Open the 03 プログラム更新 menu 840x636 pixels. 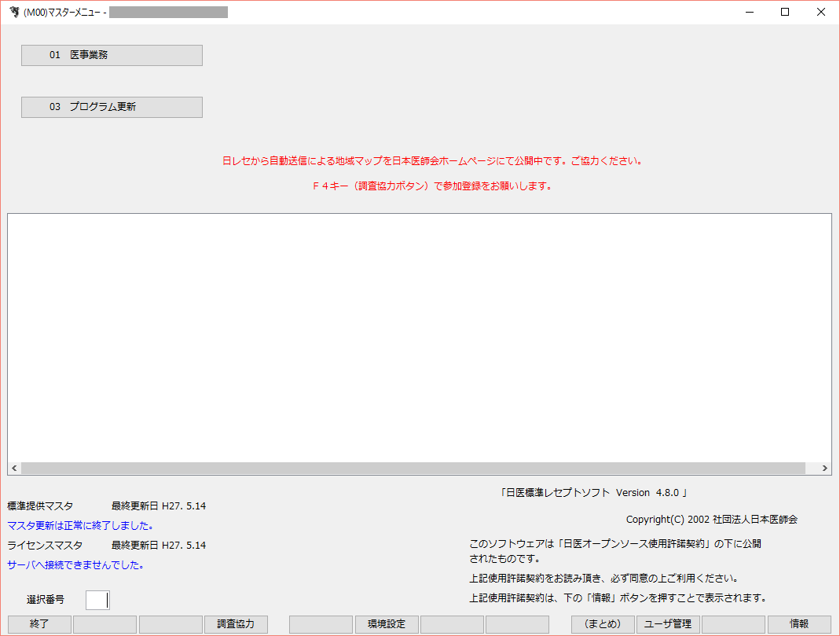tap(112, 107)
